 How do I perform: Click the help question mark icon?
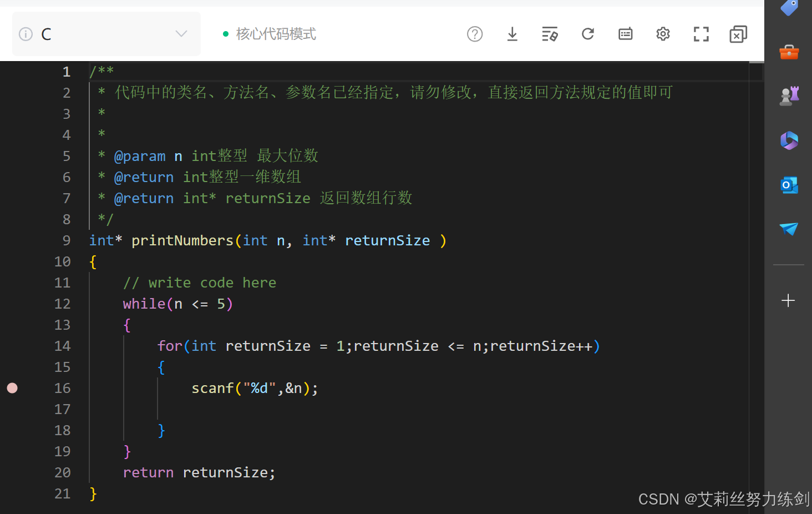coord(475,34)
